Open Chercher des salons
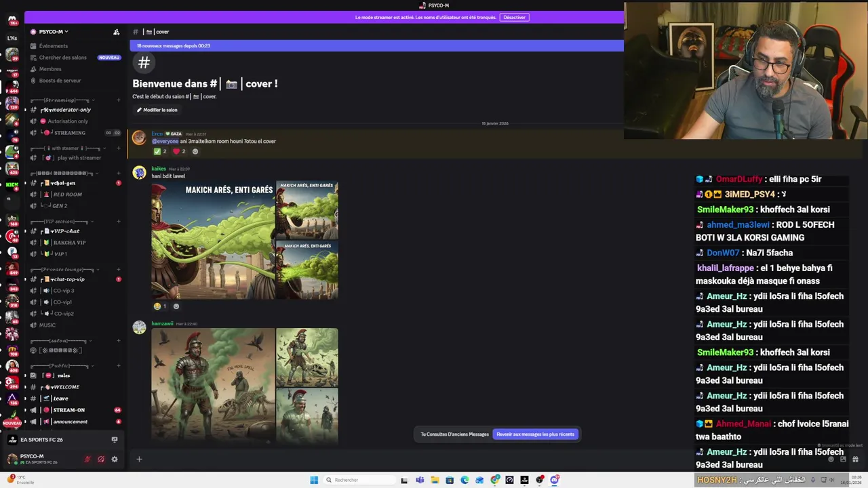The height and width of the screenshot is (488, 868). click(62, 58)
